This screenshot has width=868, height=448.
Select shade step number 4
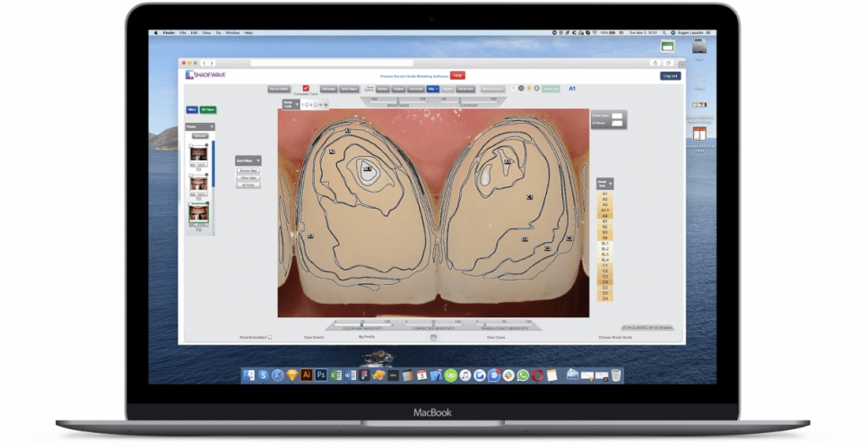[536, 89]
